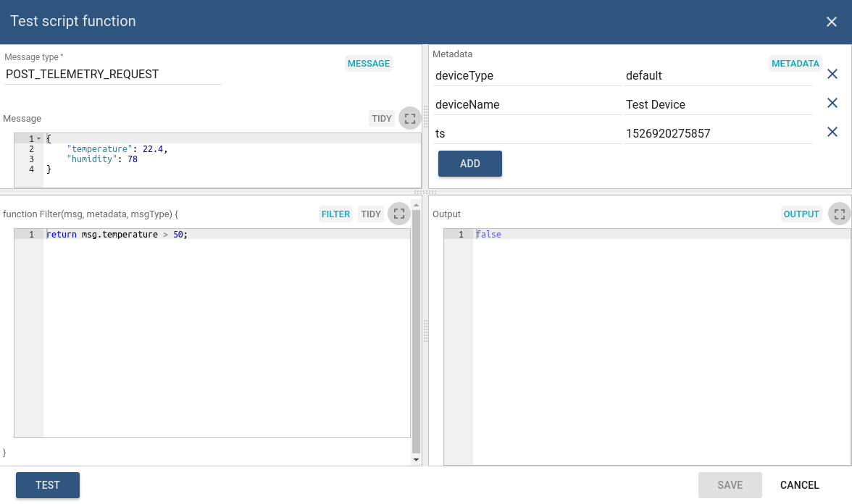Delete the ts metadata entry

[832, 133]
